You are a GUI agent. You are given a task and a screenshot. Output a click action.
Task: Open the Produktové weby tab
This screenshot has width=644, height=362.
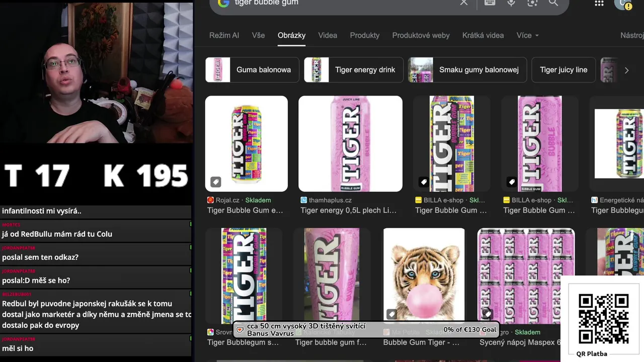421,35
